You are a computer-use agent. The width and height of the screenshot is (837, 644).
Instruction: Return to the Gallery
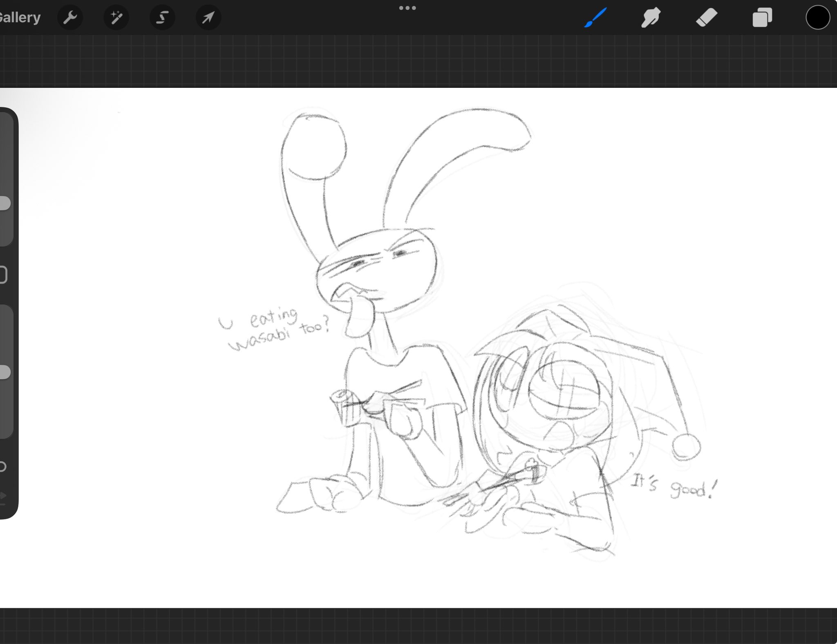pos(20,18)
